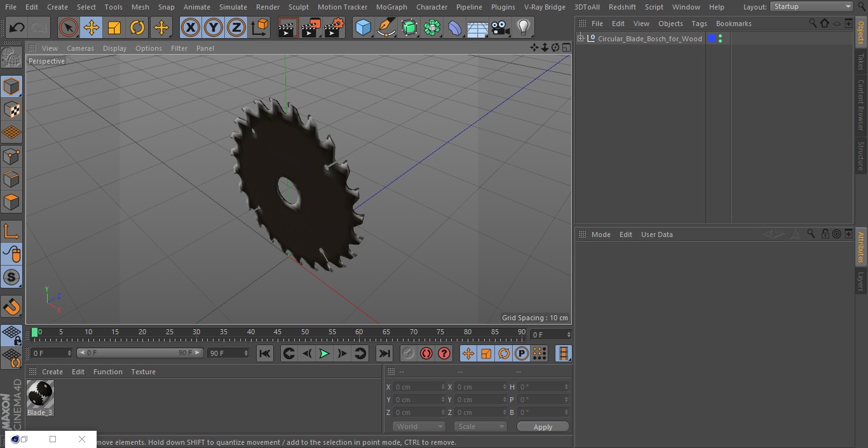
Task: Toggle X axis lock
Action: click(190, 28)
